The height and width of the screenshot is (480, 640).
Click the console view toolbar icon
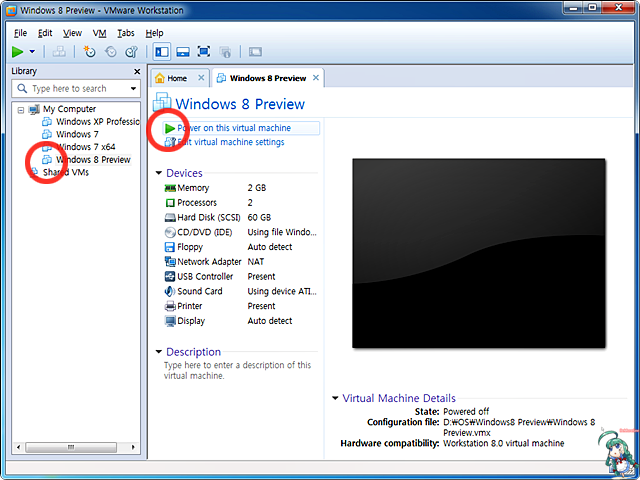pyautogui.click(x=256, y=52)
